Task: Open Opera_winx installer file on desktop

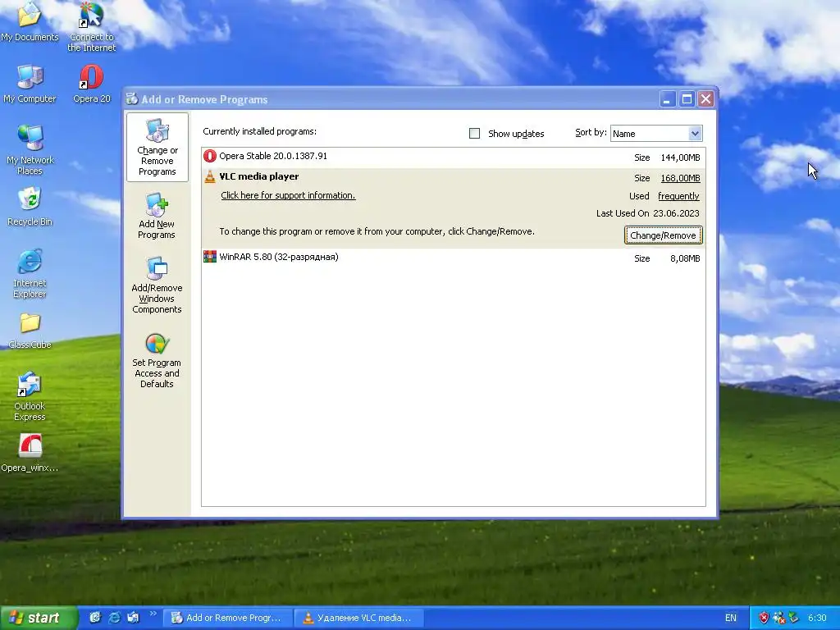Action: [30, 453]
